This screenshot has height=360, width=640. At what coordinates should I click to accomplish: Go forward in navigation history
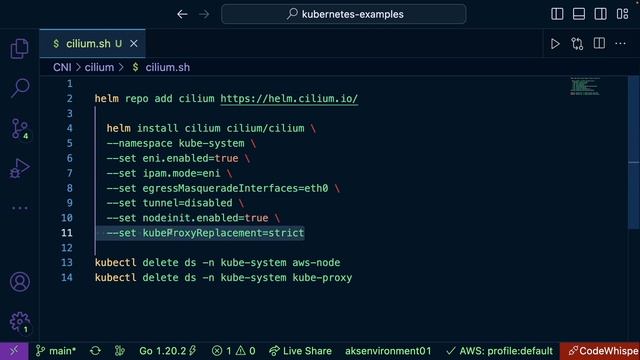(204, 14)
